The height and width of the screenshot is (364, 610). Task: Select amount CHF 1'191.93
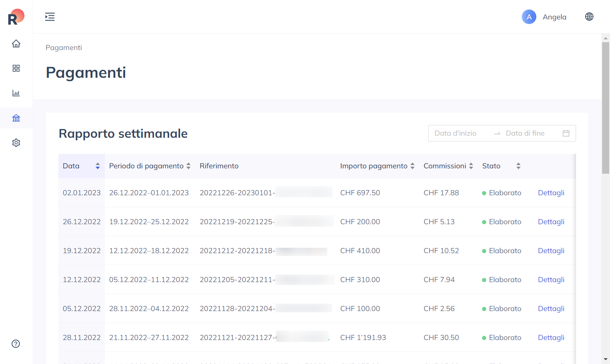coord(363,338)
